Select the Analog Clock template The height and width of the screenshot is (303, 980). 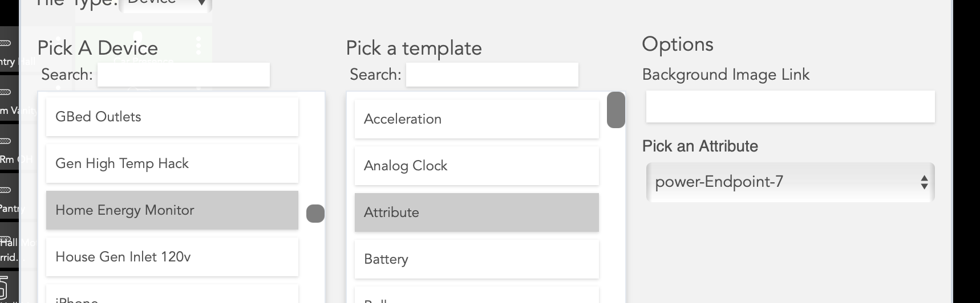coord(476,166)
